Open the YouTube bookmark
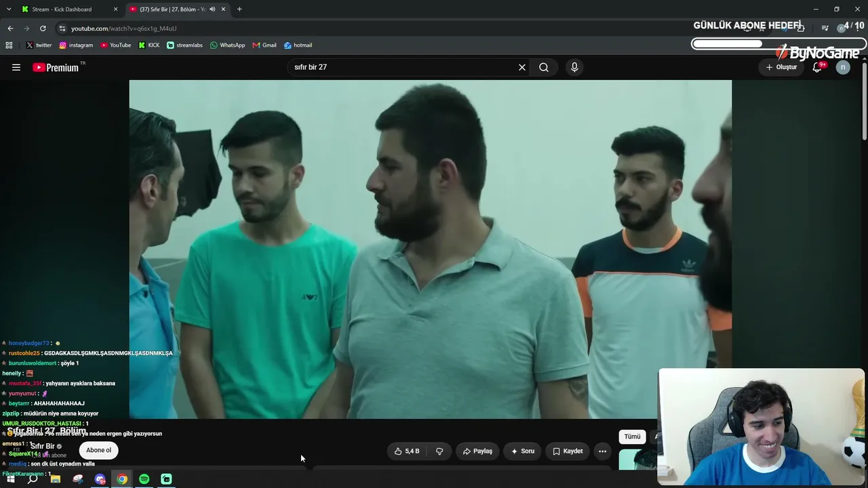The image size is (868, 488). point(116,45)
